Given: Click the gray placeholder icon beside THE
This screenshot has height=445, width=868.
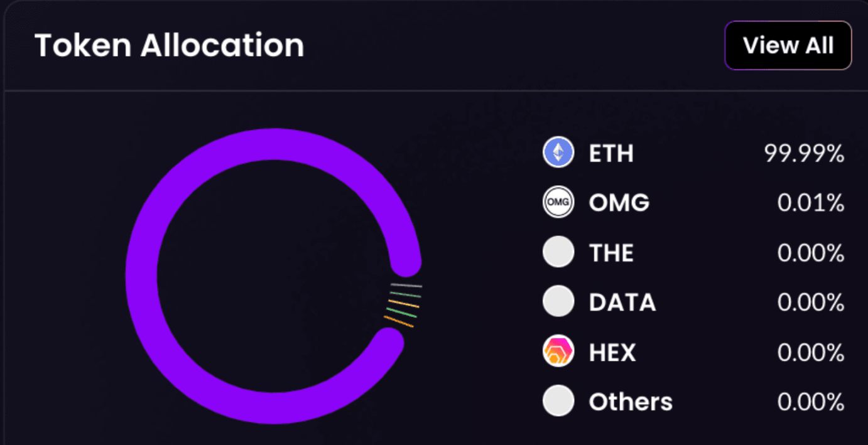Looking at the screenshot, I should pos(558,252).
